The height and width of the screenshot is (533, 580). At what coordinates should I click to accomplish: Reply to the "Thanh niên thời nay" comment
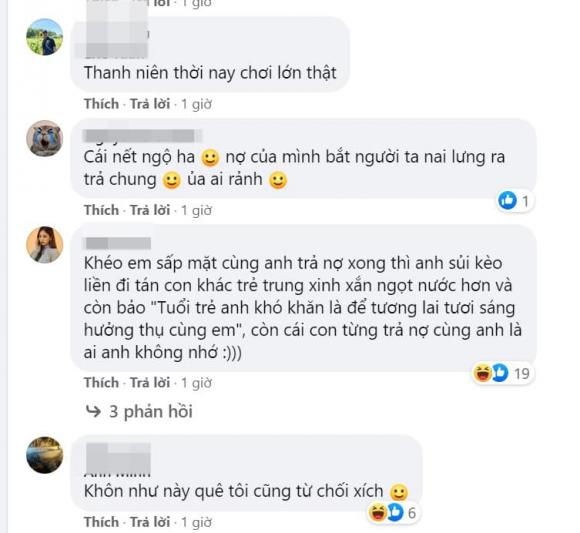(x=150, y=104)
